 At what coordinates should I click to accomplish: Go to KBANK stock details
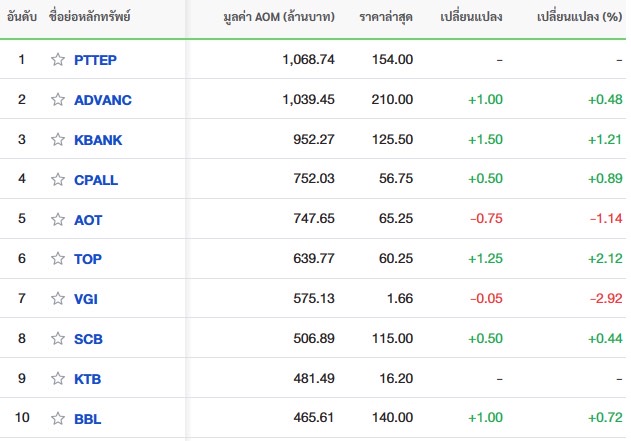[98, 140]
